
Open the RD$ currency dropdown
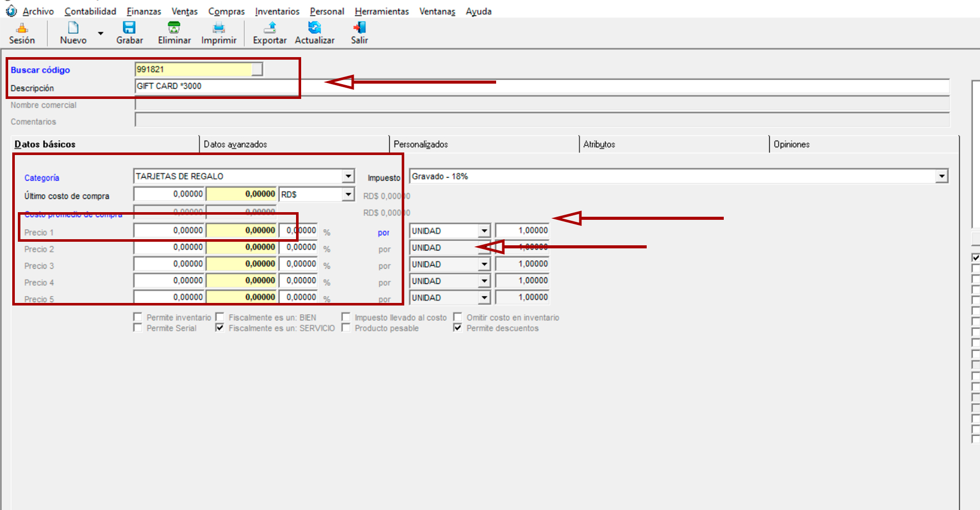coord(348,194)
